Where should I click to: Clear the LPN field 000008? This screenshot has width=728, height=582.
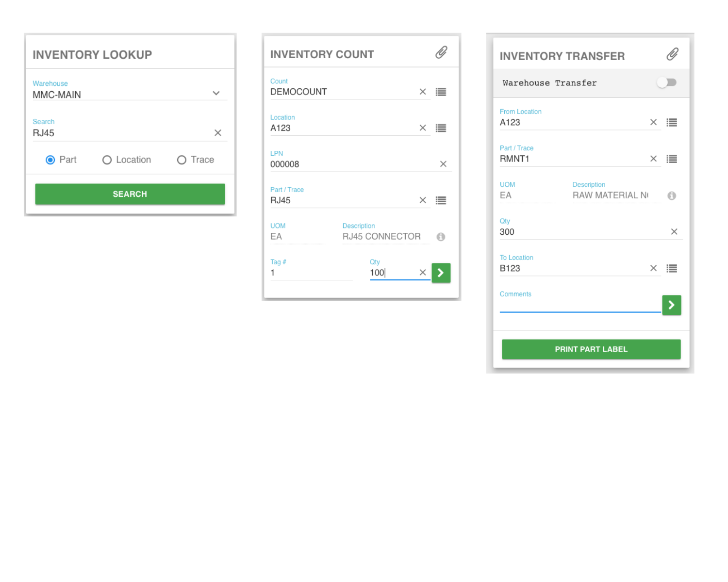coord(443,164)
